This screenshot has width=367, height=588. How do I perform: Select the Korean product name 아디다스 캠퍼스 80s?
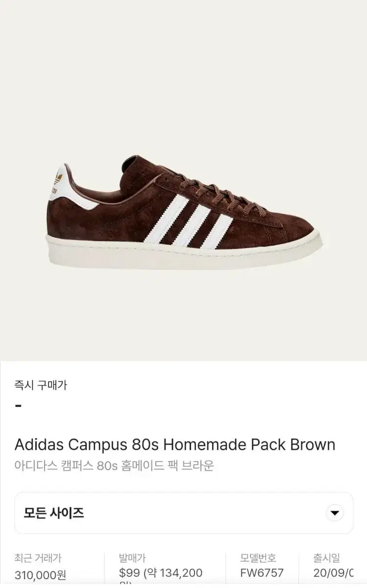click(x=114, y=465)
